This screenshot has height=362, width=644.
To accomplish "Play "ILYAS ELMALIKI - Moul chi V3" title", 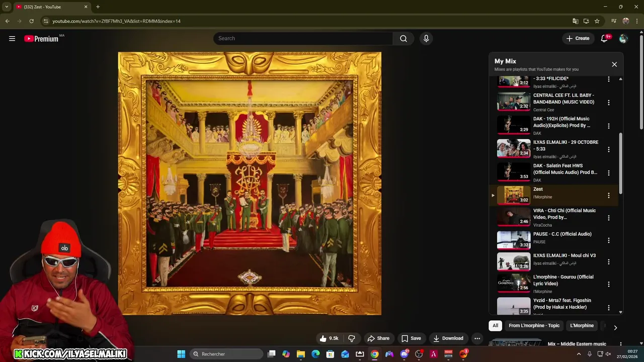I will pos(565,255).
